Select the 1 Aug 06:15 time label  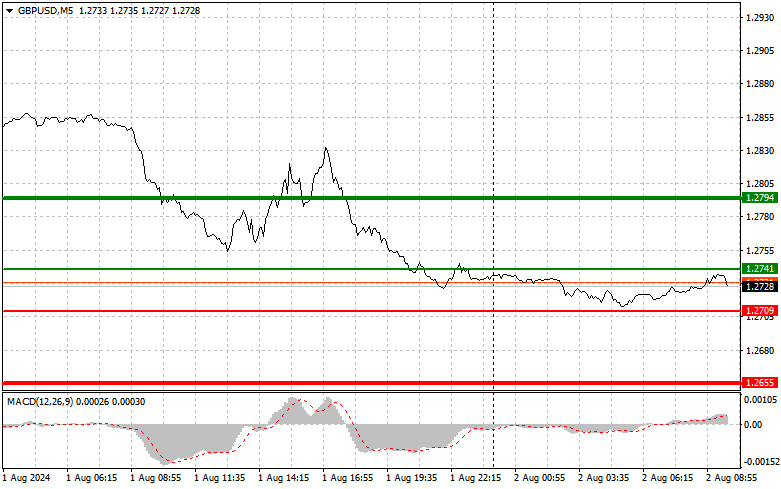pos(92,478)
